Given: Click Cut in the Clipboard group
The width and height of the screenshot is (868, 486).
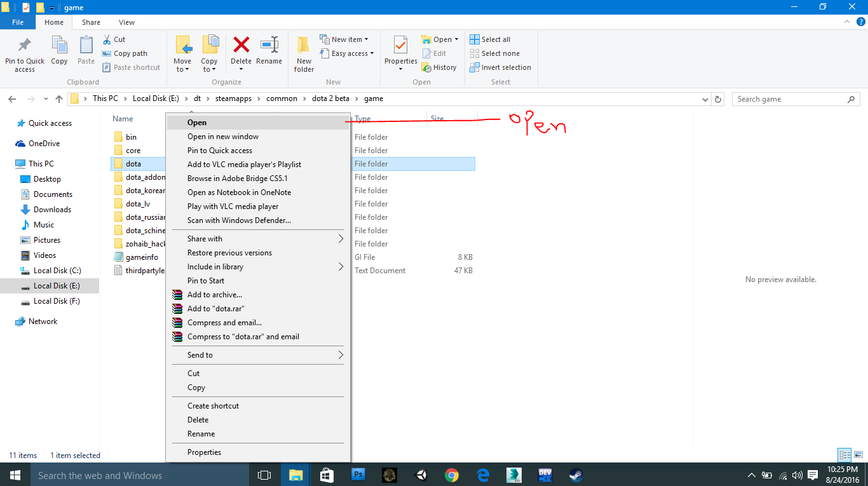Looking at the screenshot, I should pos(114,39).
